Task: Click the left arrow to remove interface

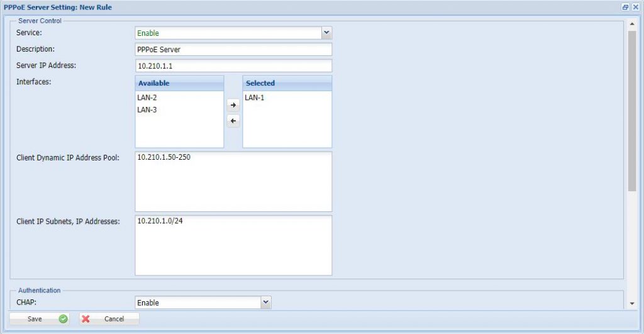Action: [x=233, y=121]
